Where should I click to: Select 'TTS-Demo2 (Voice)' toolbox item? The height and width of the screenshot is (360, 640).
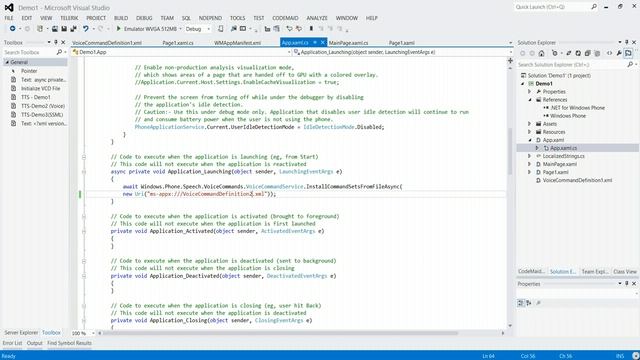click(43, 106)
